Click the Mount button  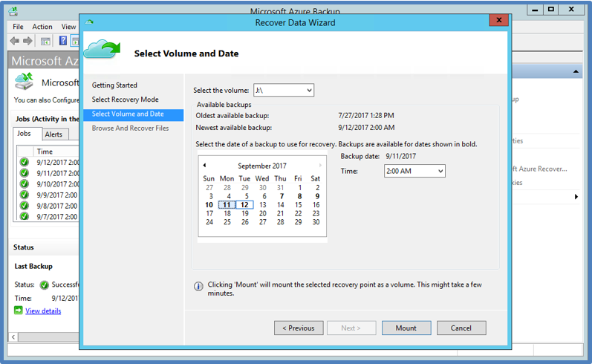coord(406,328)
